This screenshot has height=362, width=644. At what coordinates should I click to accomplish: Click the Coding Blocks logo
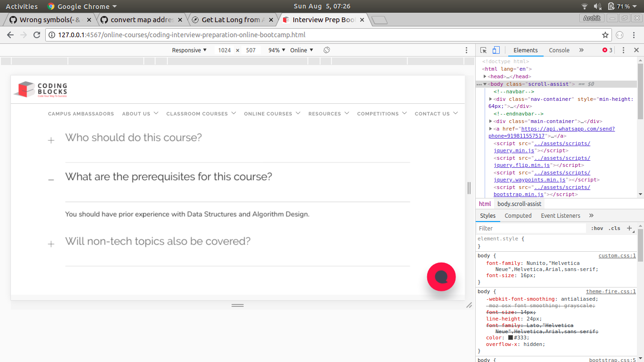41,90
